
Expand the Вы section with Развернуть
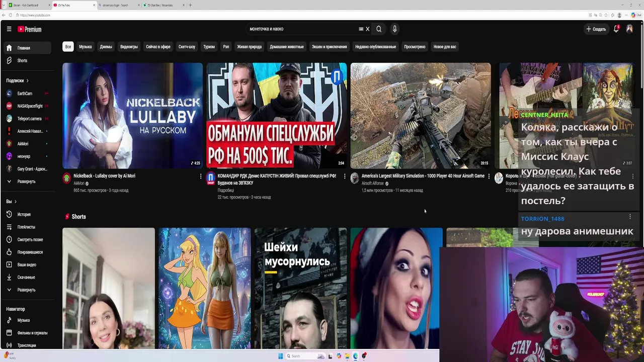(x=28, y=290)
